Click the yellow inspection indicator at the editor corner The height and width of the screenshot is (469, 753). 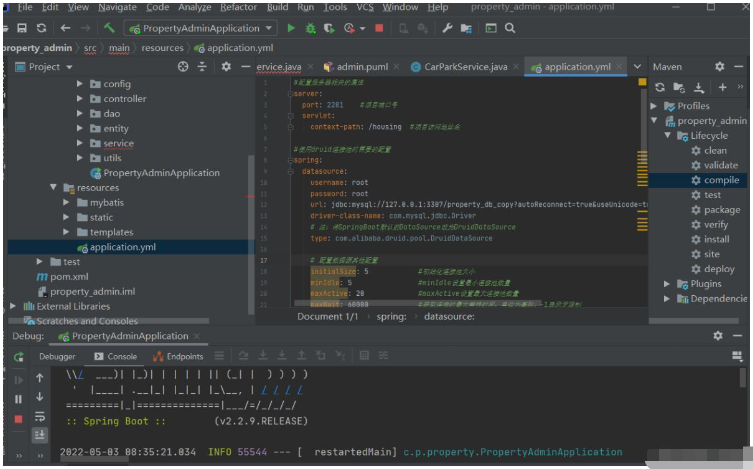pos(642,82)
